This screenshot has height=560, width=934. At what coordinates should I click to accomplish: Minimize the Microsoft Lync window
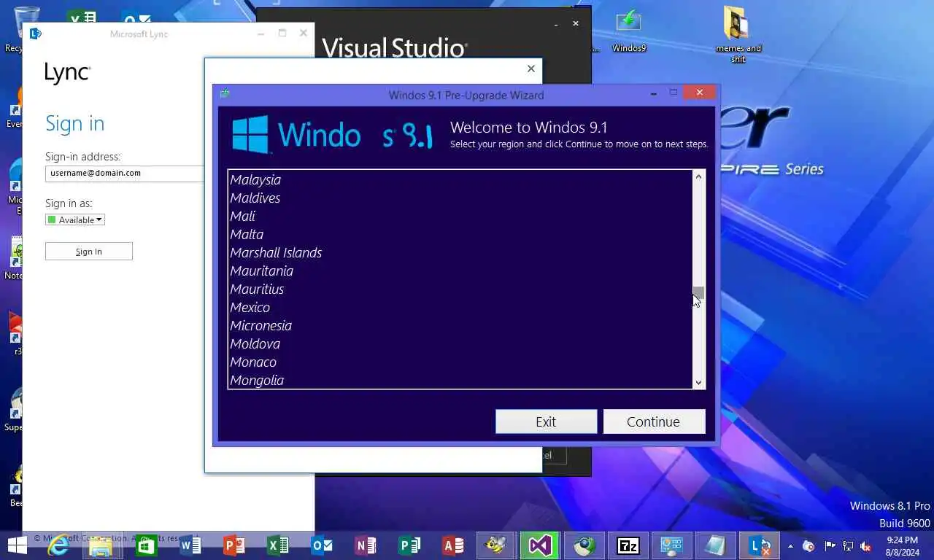[x=261, y=34]
